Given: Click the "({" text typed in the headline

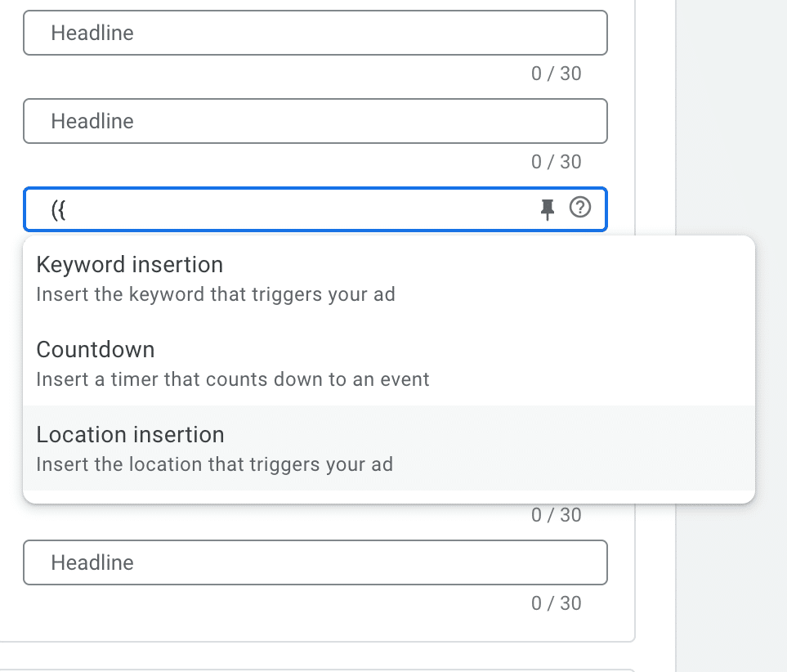Looking at the screenshot, I should coord(58,210).
